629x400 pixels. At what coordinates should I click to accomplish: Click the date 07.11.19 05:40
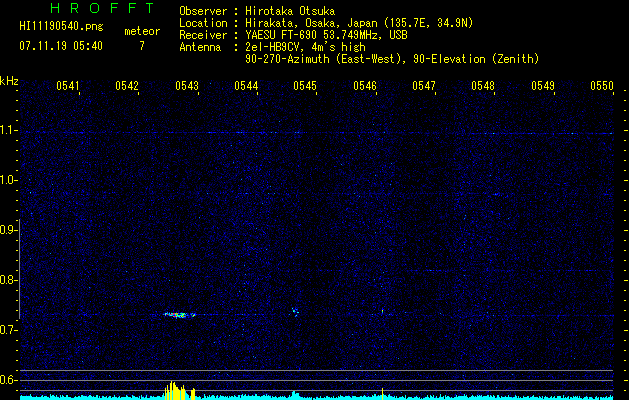[61, 46]
